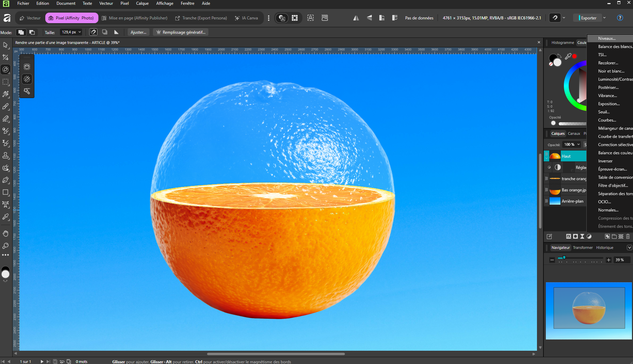Switch to the Historique tab
The image size is (633, 364).
click(604, 248)
